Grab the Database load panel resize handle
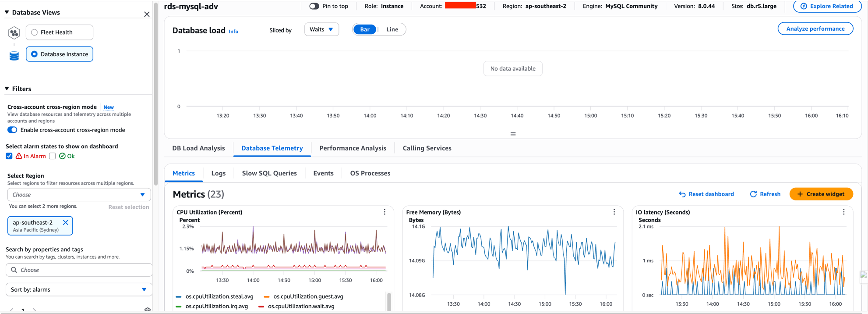 coord(513,134)
